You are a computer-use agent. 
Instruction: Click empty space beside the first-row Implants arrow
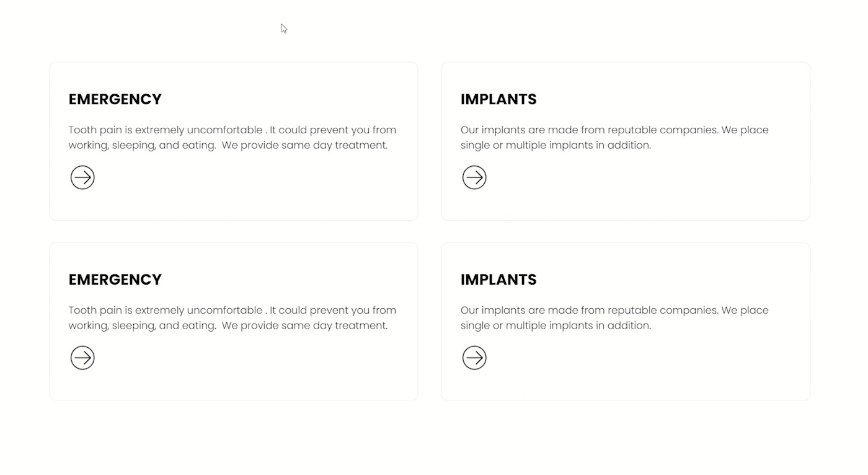tap(639, 178)
